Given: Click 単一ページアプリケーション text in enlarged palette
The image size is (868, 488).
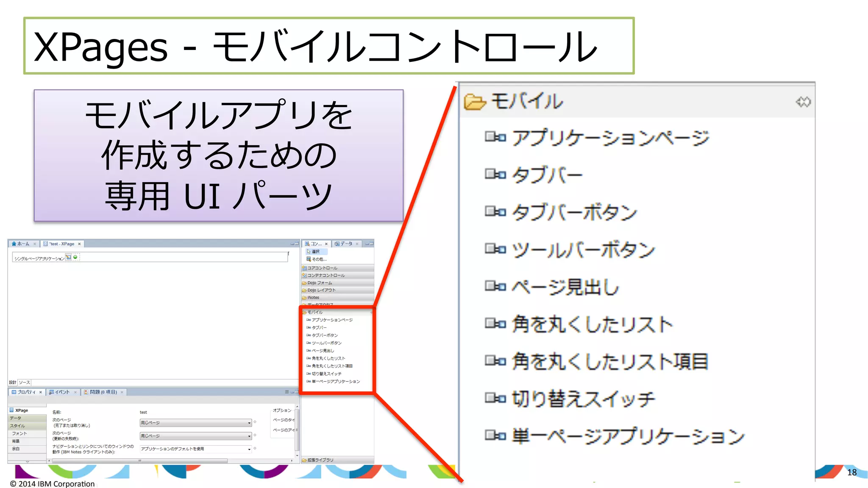Looking at the screenshot, I should 628,436.
